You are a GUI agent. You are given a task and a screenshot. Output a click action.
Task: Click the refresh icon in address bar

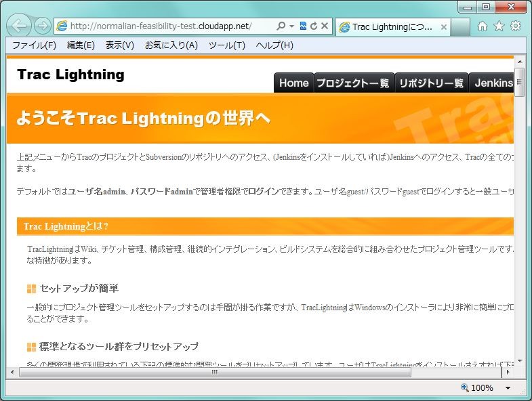pyautogui.click(x=314, y=26)
